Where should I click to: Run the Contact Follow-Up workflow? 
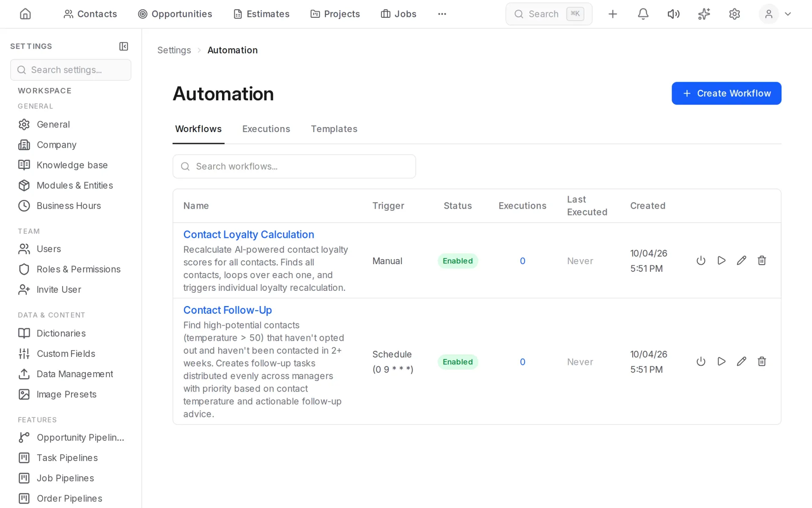(x=721, y=362)
